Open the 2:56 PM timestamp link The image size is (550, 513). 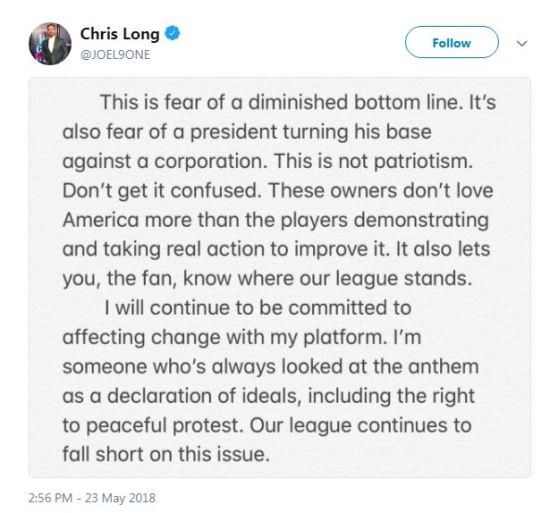(x=51, y=498)
